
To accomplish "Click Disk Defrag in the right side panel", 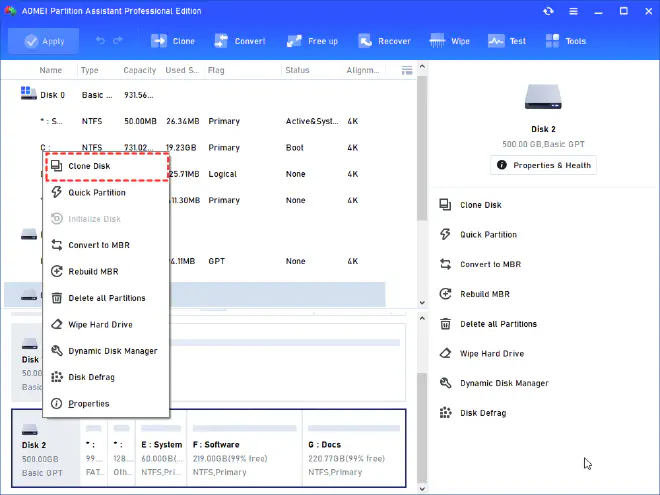I will pos(483,413).
